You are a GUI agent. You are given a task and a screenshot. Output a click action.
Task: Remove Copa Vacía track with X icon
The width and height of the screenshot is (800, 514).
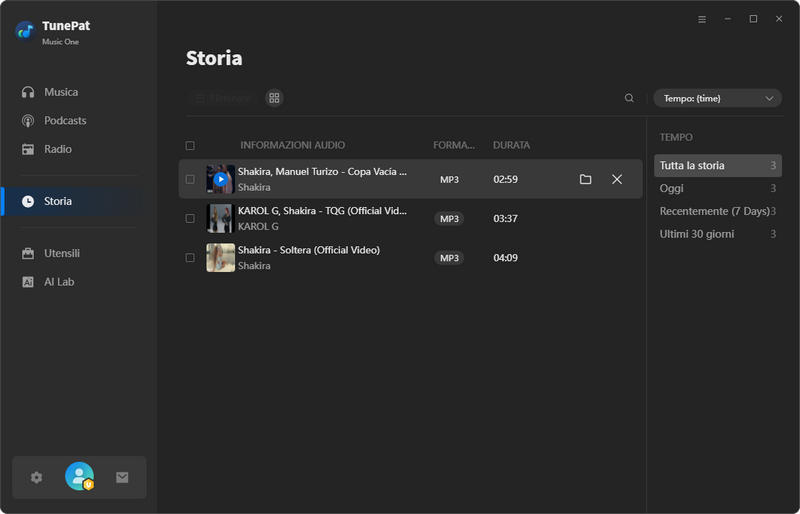(x=617, y=179)
